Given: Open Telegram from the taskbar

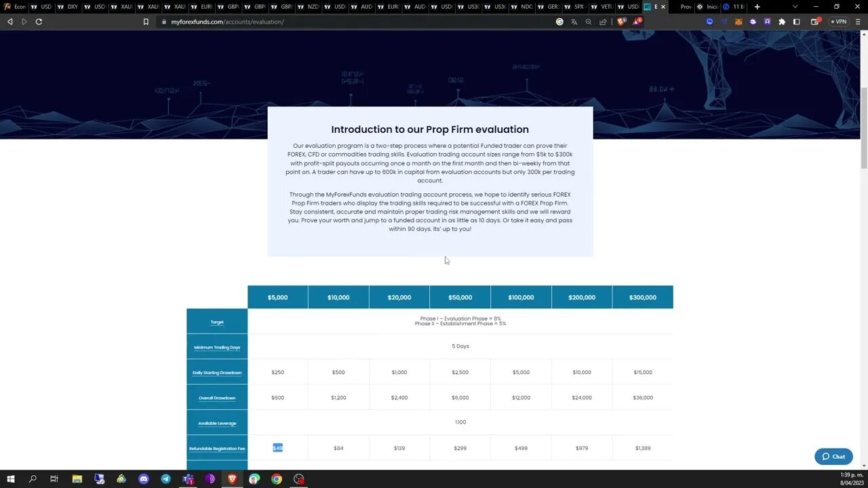Looking at the screenshot, I should coord(165,479).
